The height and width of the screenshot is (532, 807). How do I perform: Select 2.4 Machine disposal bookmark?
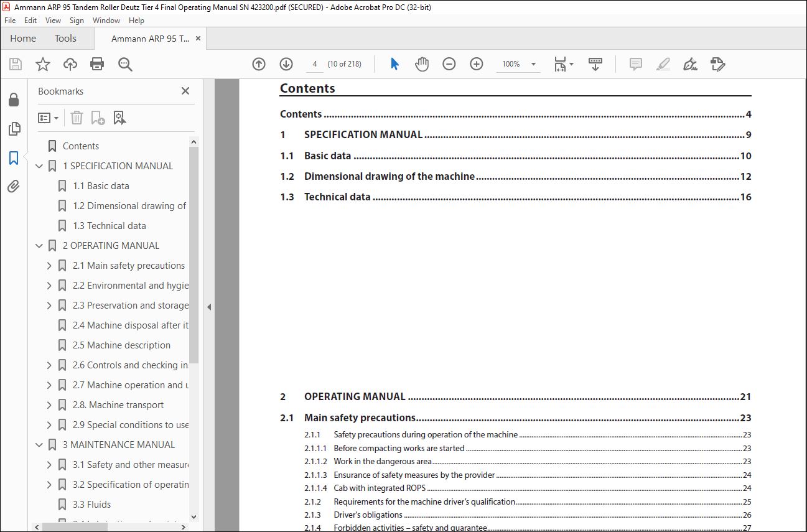tap(131, 325)
